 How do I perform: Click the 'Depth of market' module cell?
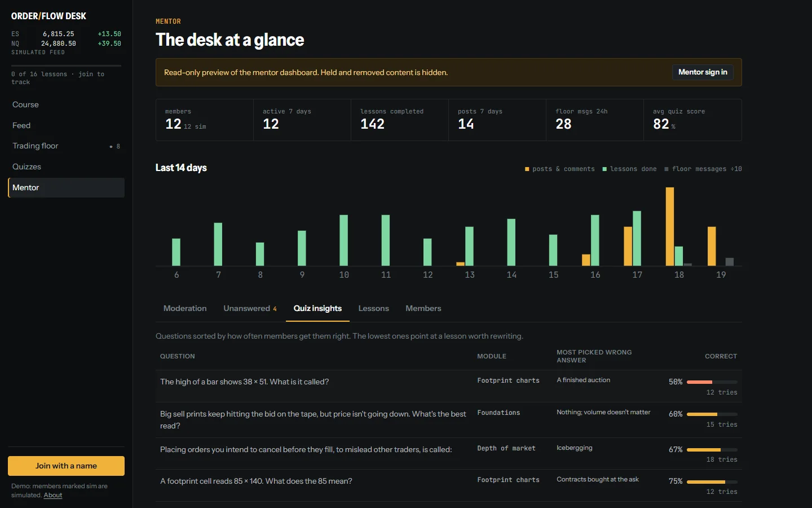506,448
